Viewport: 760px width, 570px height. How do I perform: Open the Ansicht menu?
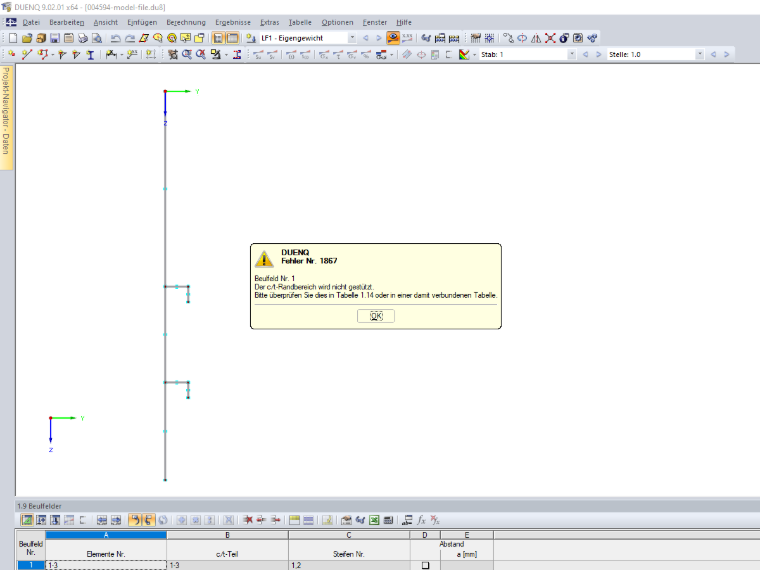point(106,22)
